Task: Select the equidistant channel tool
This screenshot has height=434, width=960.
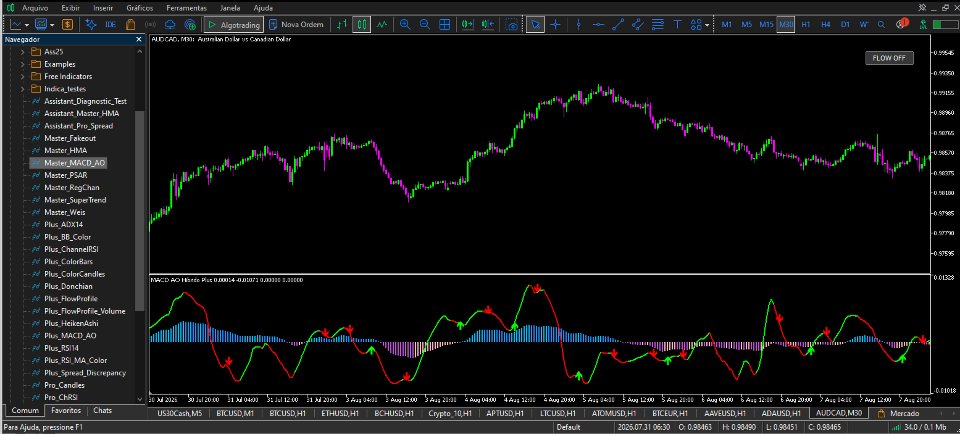Action: tap(638, 24)
